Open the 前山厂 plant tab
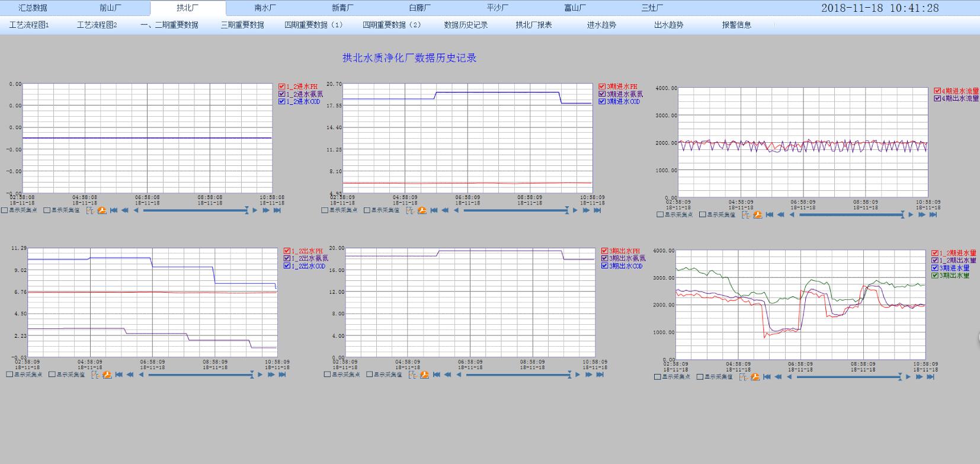 (110, 8)
